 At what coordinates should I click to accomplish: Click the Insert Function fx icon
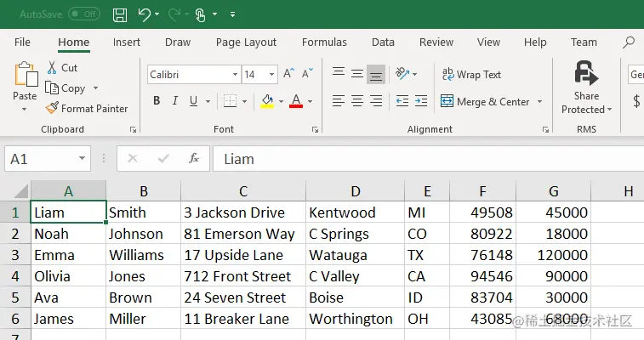click(x=194, y=158)
